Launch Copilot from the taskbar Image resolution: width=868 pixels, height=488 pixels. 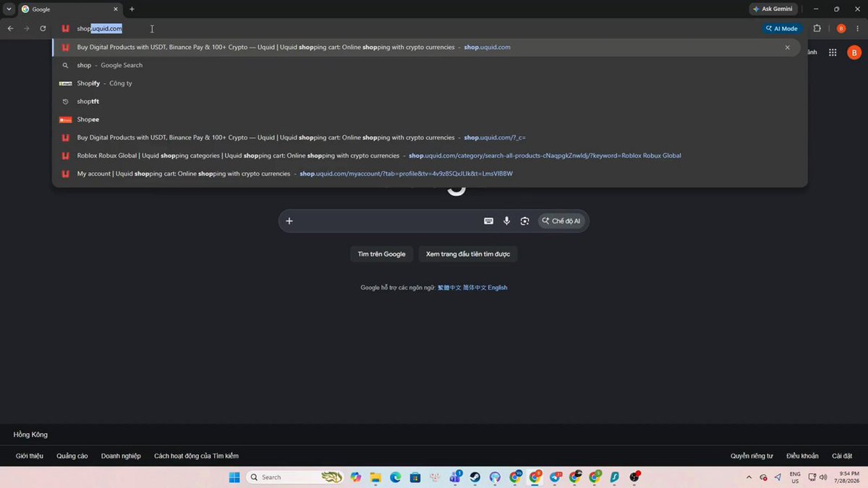355,477
